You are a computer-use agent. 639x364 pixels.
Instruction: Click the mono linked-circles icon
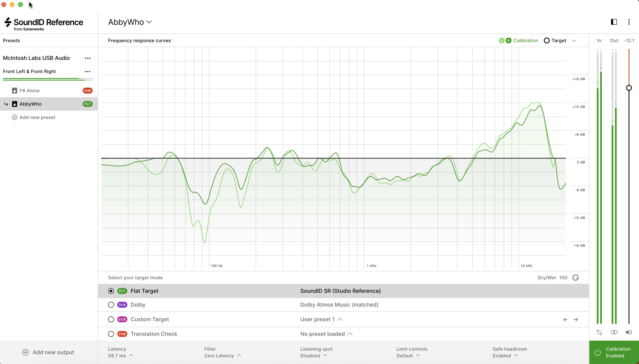click(x=614, y=332)
